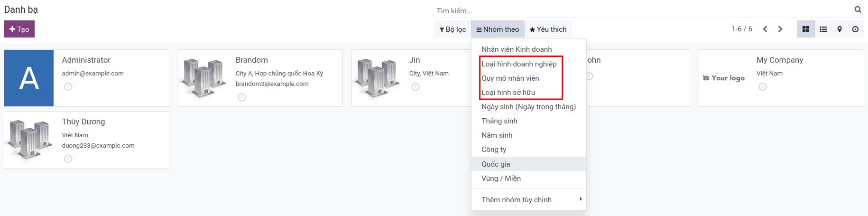Viewport: 868px width, 216px height.
Task: Click brandom3@example.com email text
Action: (x=272, y=84)
